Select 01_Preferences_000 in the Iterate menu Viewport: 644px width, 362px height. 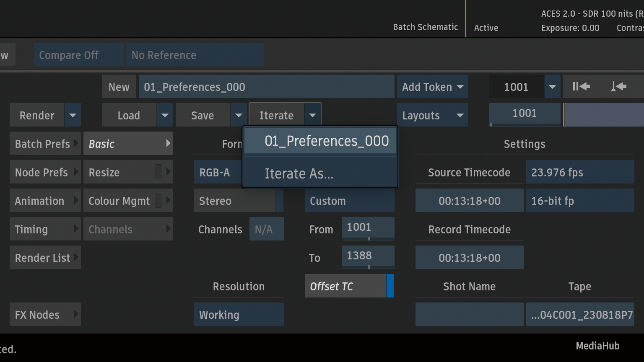coord(326,141)
